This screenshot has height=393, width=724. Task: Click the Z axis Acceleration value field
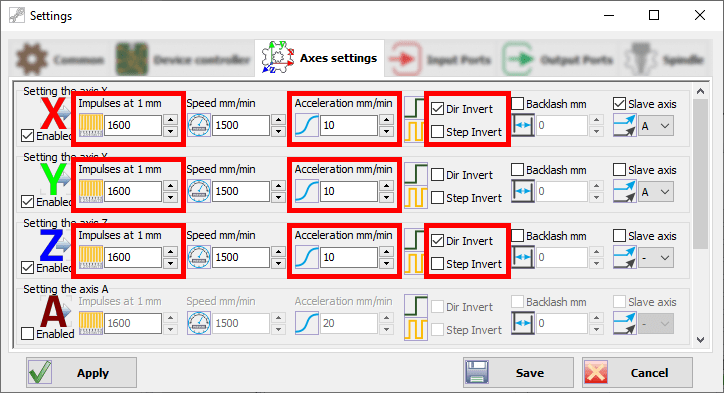pyautogui.click(x=349, y=257)
